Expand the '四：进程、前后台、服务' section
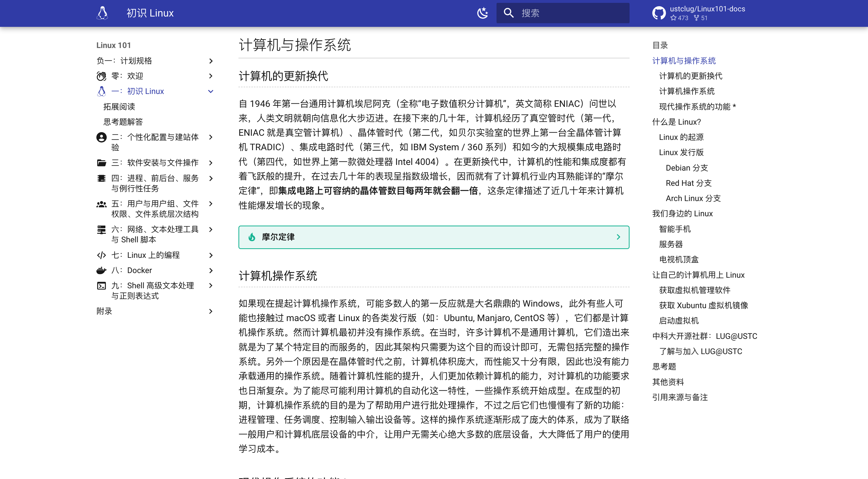Image resolution: width=868 pixels, height=479 pixels. 211,178
